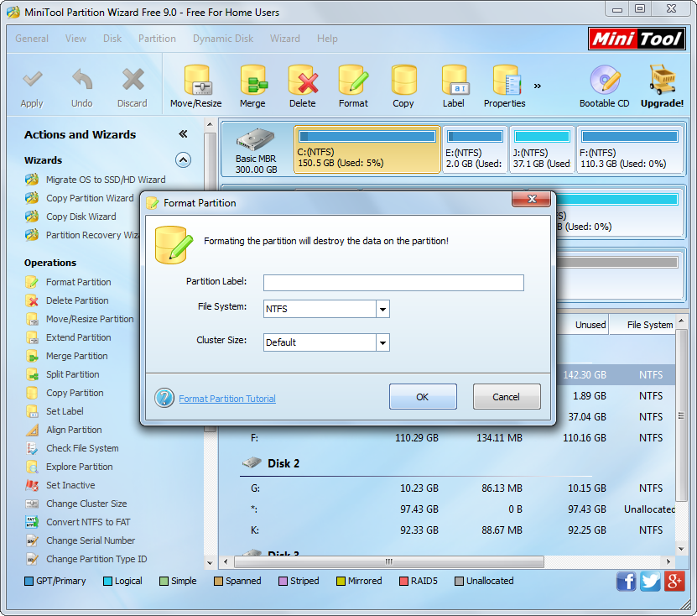Viewport: 697px width, 616px height.
Task: Click the Basic MBR disk icon
Action: pos(255,138)
